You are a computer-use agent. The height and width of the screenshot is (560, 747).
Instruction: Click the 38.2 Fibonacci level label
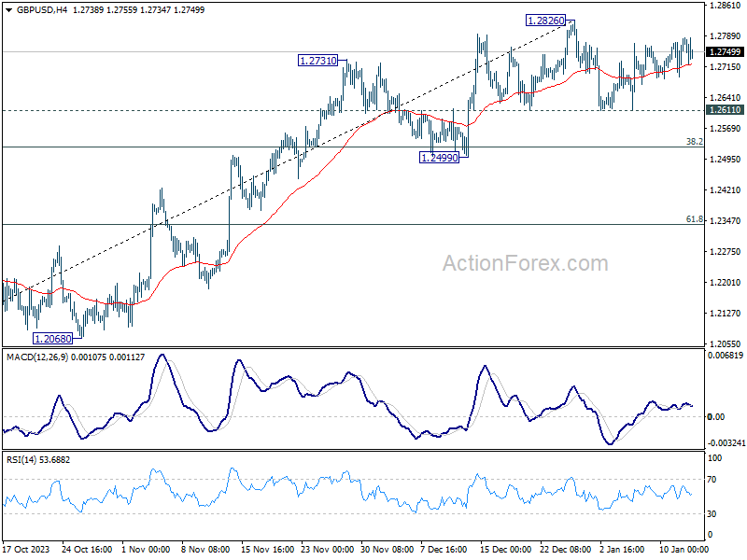click(x=694, y=142)
